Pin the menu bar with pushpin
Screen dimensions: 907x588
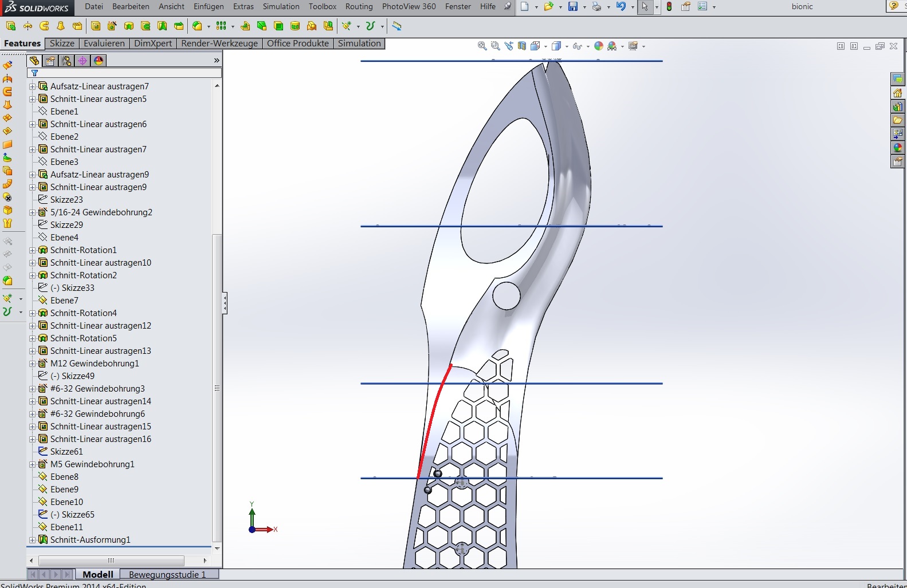coord(508,7)
